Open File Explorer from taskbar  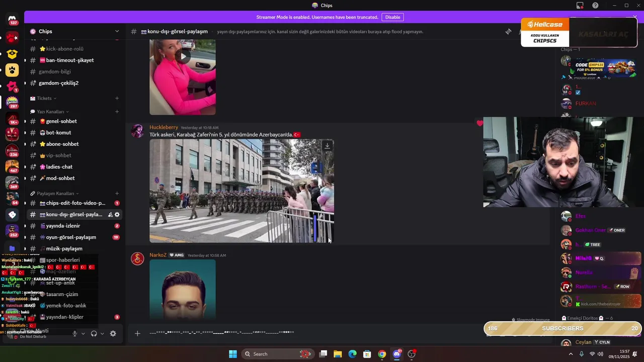click(338, 354)
